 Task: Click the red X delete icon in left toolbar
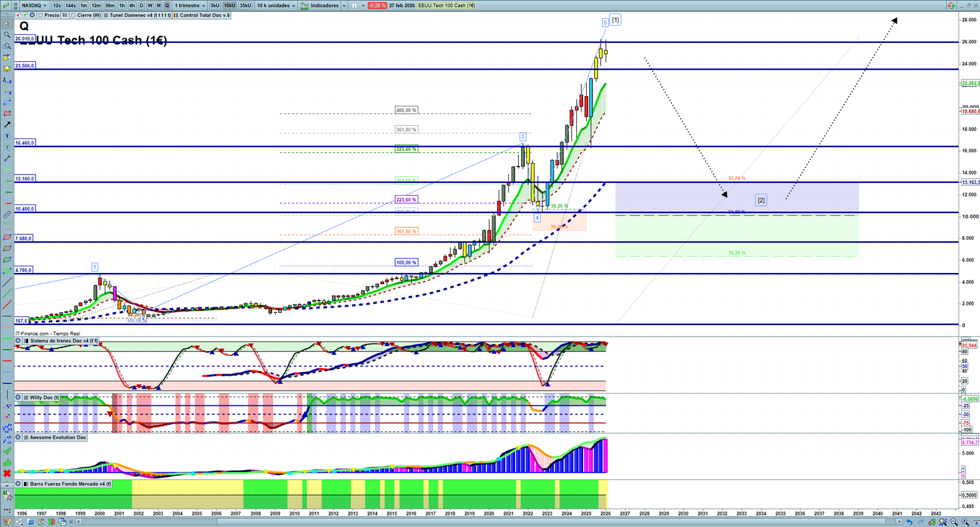coord(7,473)
